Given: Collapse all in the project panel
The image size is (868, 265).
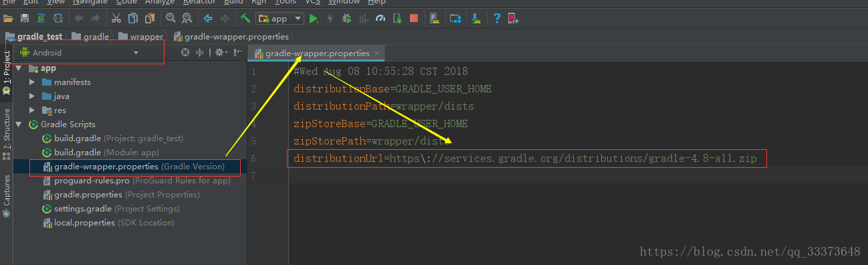Looking at the screenshot, I should click(x=199, y=52).
